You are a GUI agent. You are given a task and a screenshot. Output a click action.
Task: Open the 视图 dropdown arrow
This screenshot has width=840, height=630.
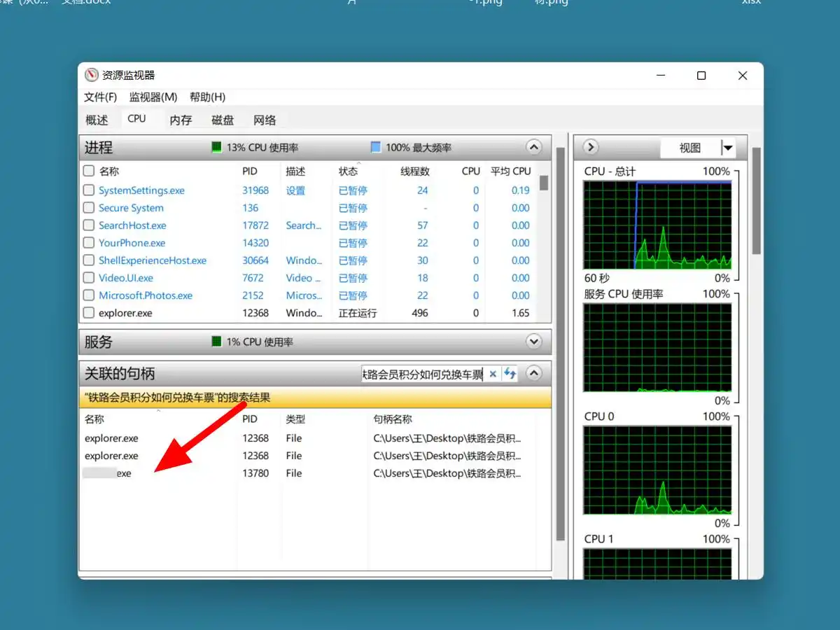pos(728,148)
